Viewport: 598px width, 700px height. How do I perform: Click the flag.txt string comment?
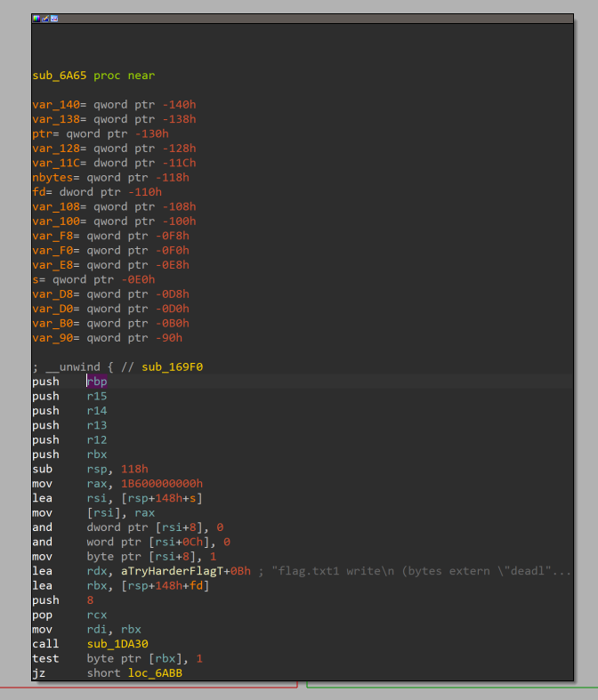[x=422, y=571]
